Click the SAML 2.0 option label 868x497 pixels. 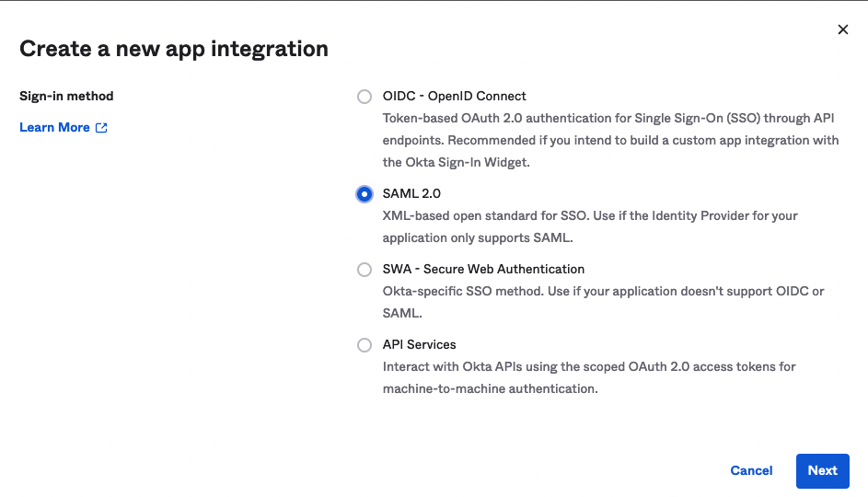(x=411, y=193)
